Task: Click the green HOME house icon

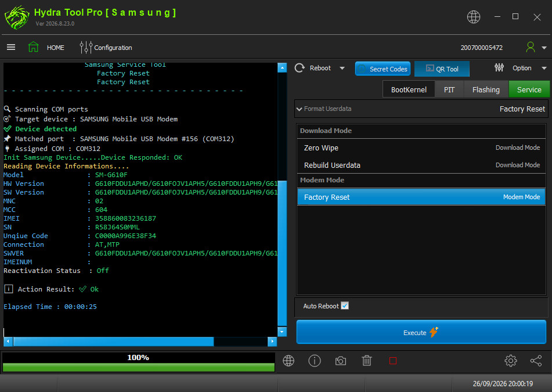Action: coord(34,47)
